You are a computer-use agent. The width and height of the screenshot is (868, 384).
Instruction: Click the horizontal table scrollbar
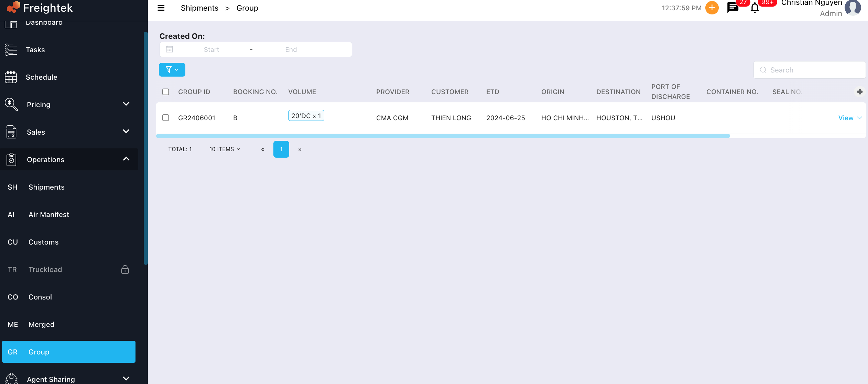443,136
